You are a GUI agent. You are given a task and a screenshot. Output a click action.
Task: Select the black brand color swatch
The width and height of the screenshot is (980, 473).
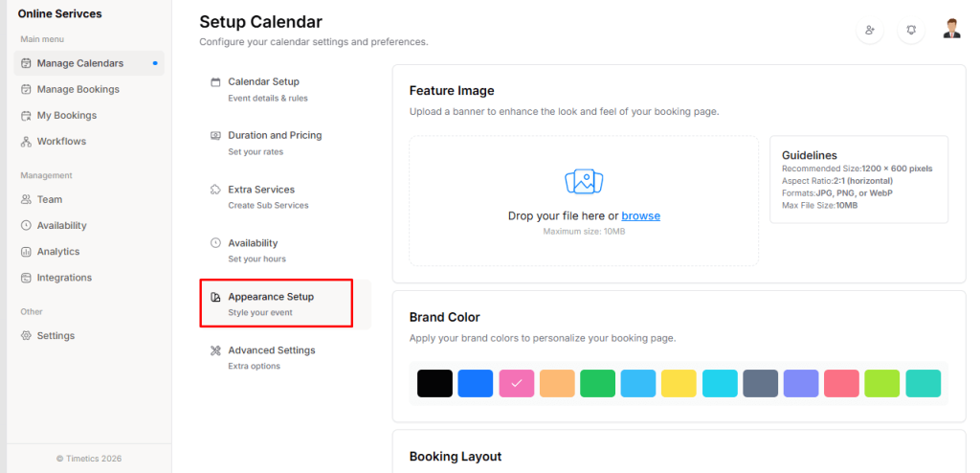coord(434,383)
